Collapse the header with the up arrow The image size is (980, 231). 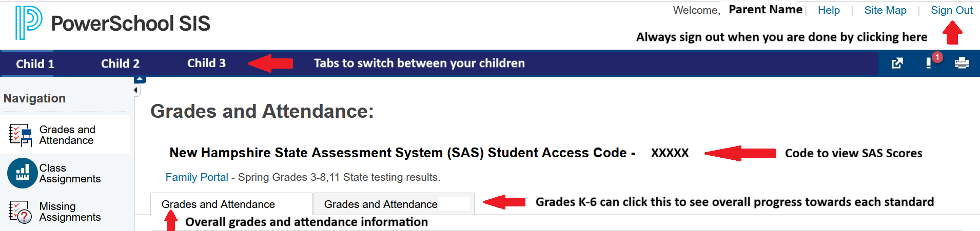(140, 79)
